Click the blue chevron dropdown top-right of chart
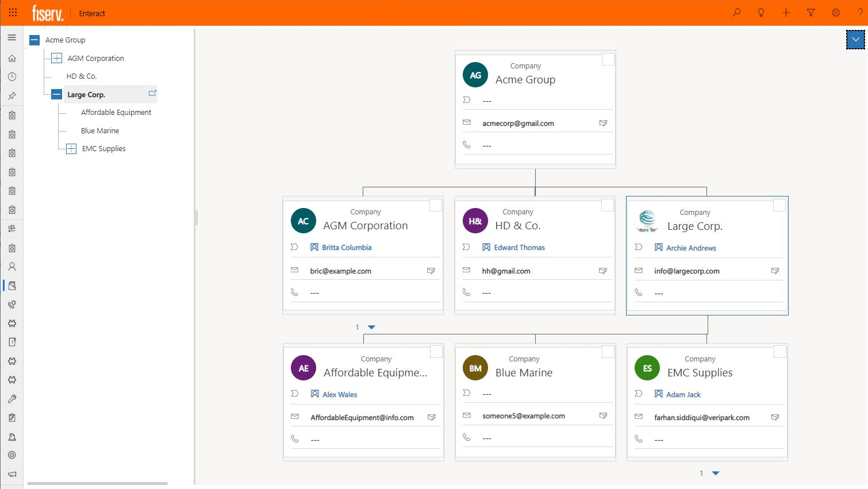Viewport: 868px width, 489px height. click(x=855, y=39)
